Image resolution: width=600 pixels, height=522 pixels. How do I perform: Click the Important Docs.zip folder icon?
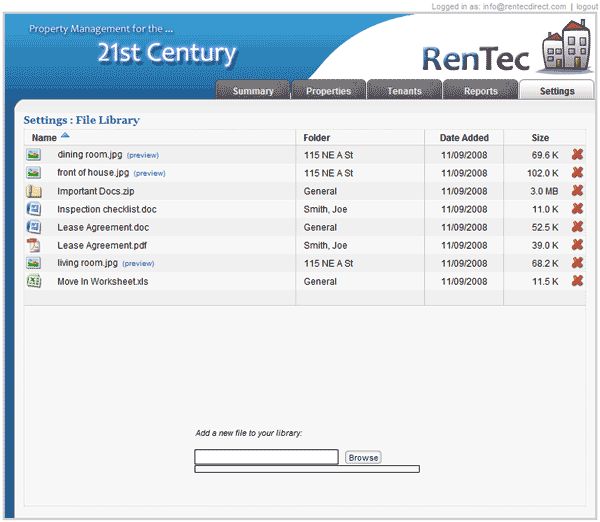tap(34, 191)
